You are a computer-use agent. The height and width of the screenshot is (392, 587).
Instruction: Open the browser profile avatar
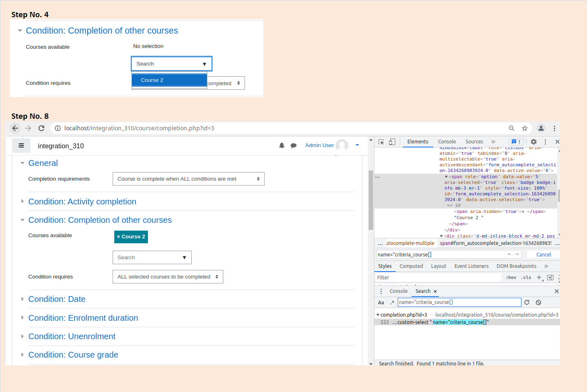541,128
